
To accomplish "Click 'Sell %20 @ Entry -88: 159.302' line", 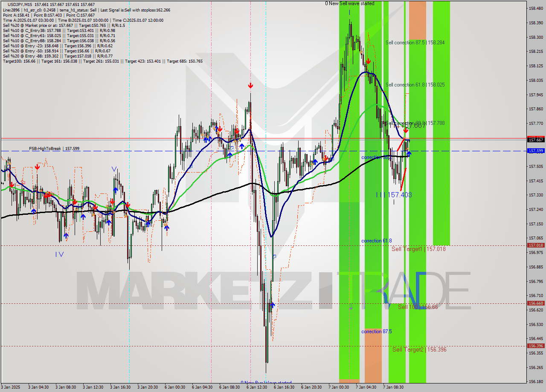I will click(x=58, y=56).
